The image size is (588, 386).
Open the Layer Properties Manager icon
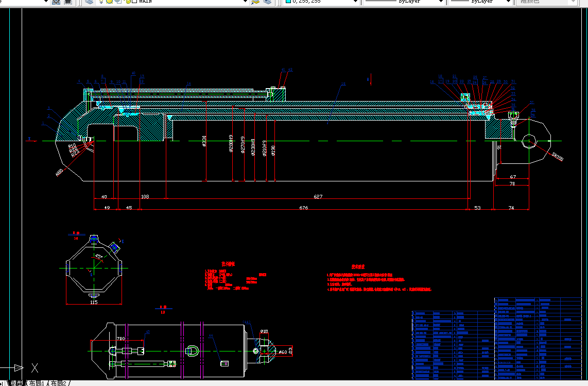click(x=89, y=2)
